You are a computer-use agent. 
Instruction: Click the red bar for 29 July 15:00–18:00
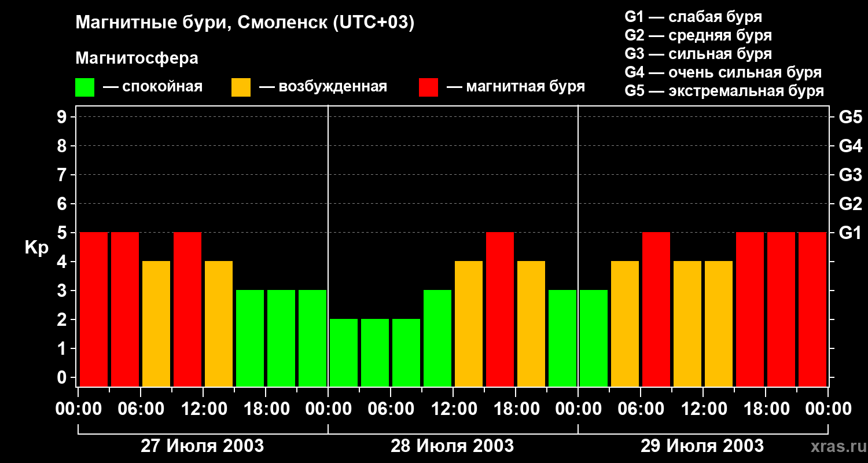pos(750,309)
